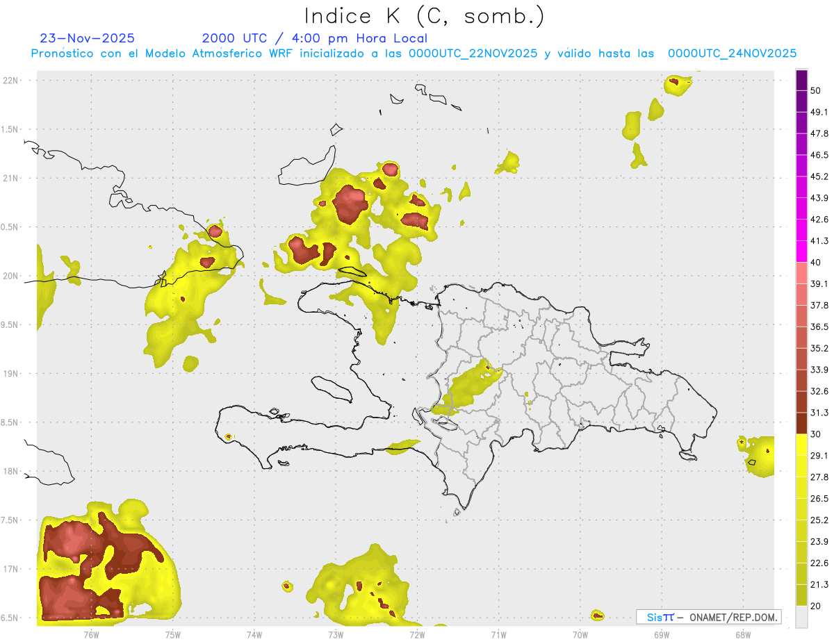Click the colorbar value '41.3'

pos(819,241)
